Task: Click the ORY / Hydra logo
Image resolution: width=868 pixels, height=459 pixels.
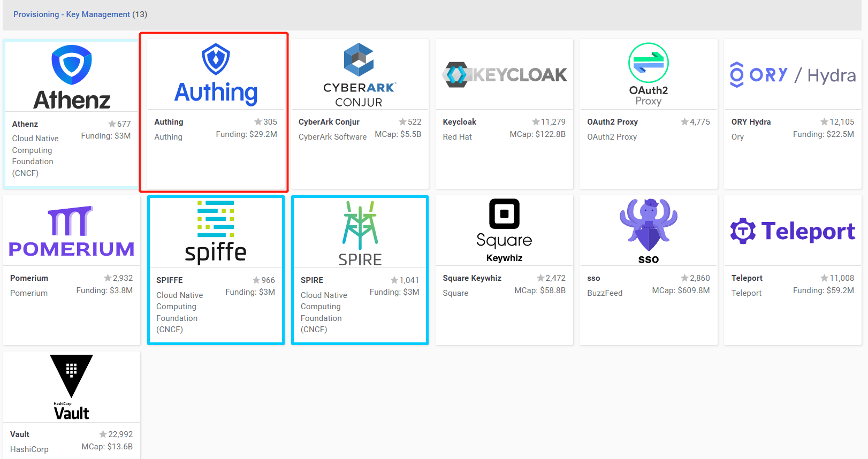Action: pyautogui.click(x=793, y=75)
